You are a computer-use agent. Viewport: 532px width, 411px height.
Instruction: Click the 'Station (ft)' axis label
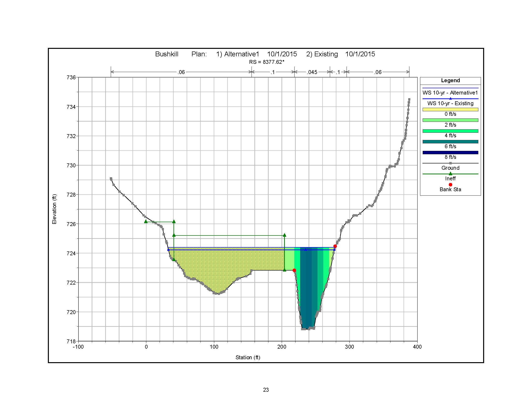click(x=248, y=357)
